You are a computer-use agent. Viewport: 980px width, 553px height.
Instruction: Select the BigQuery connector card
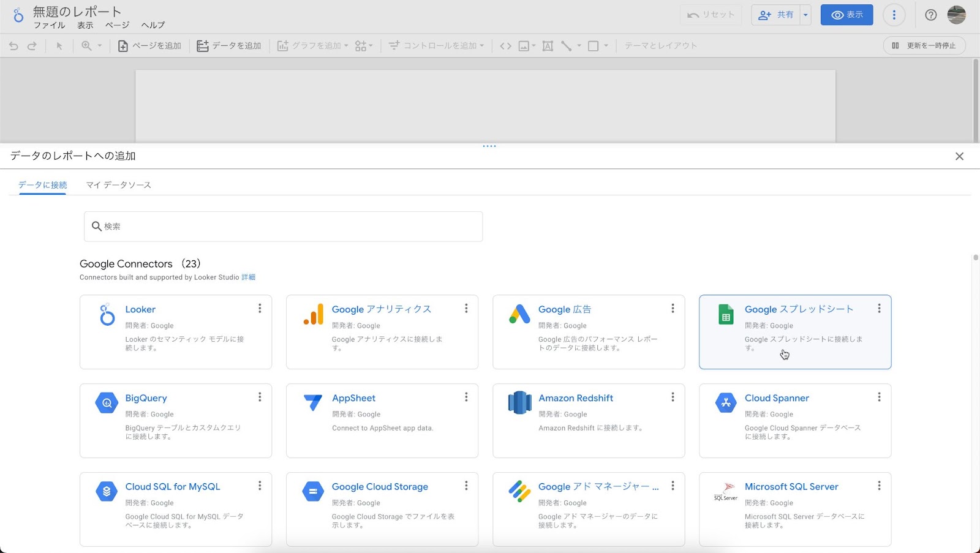[x=176, y=421]
